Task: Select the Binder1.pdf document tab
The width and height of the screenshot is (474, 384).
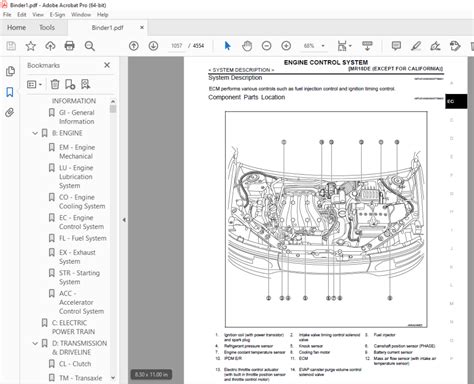Action: [107, 28]
